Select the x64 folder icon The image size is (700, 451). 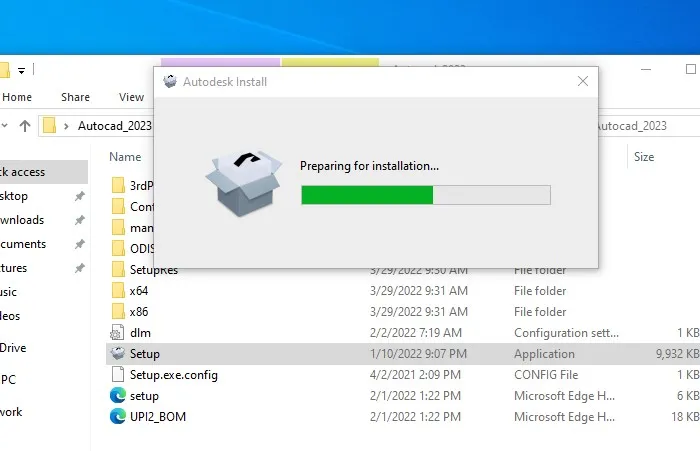(x=118, y=291)
